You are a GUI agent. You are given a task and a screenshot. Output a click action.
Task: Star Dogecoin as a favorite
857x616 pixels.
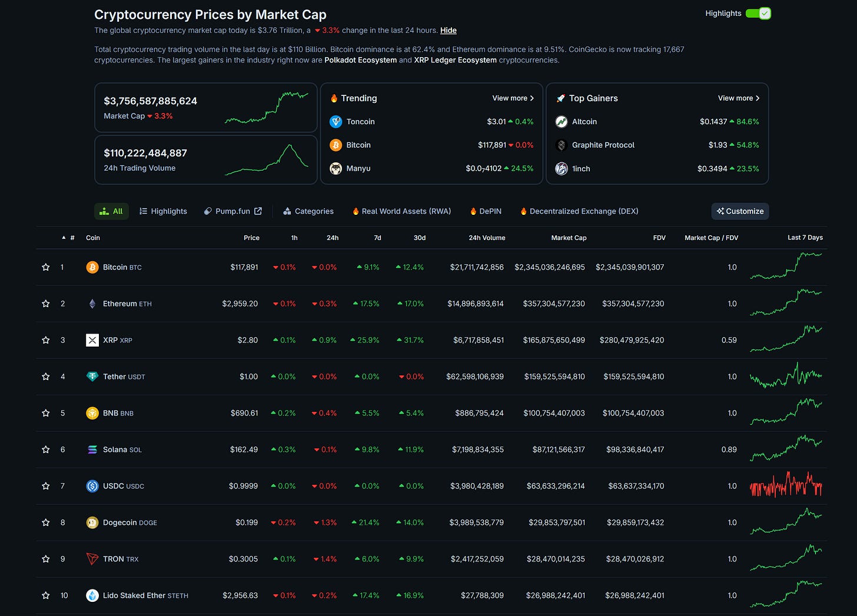pyautogui.click(x=46, y=522)
